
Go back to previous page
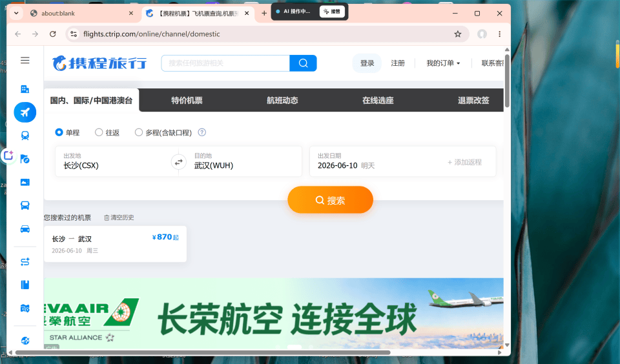[x=18, y=34]
